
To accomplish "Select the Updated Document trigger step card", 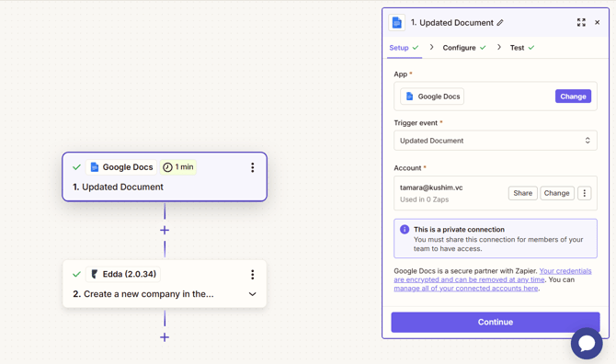I will coord(165,176).
